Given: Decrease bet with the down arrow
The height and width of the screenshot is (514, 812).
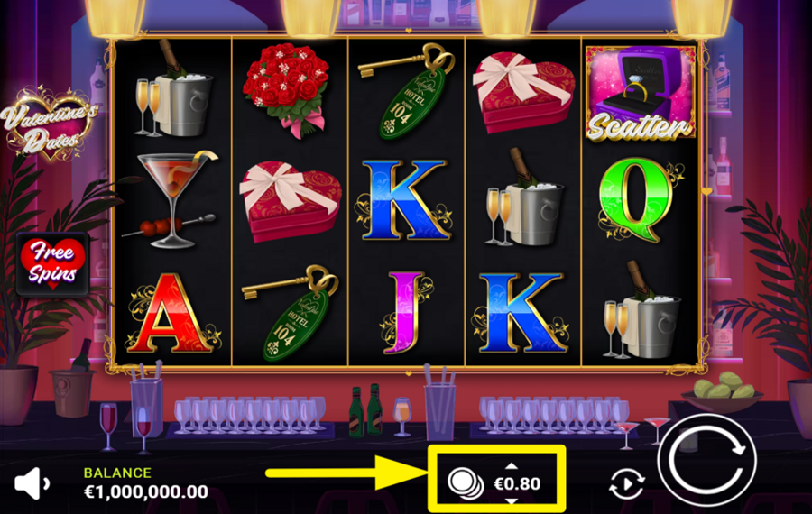Looking at the screenshot, I should tap(512, 501).
